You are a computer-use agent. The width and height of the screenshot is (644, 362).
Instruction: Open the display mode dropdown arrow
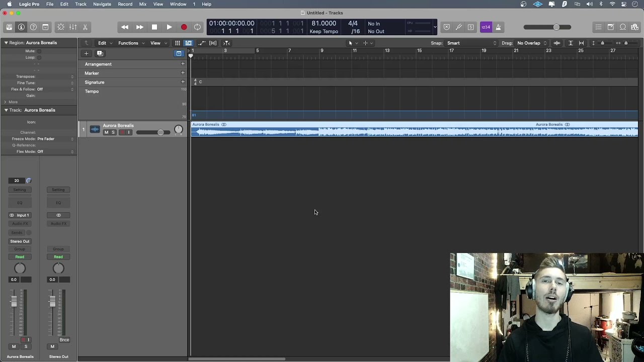tap(435, 27)
